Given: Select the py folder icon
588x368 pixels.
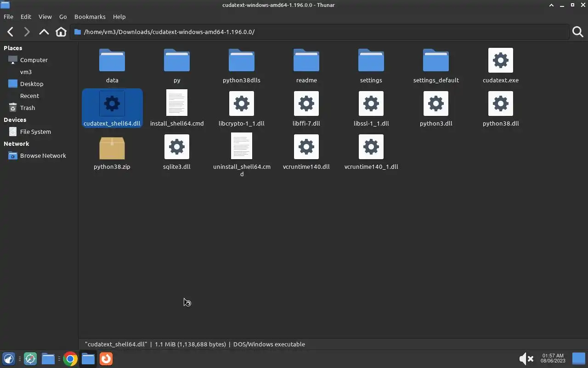Looking at the screenshot, I should coord(177,60).
